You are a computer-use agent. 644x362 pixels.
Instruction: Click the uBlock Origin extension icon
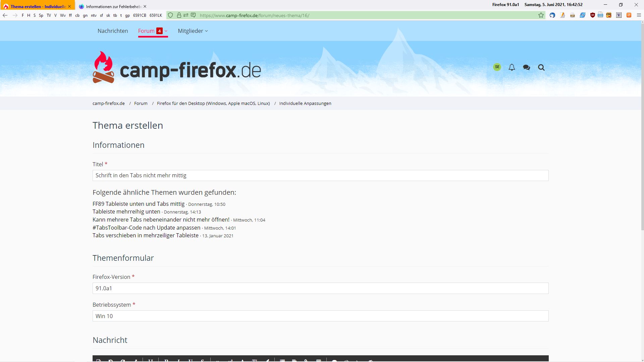593,15
